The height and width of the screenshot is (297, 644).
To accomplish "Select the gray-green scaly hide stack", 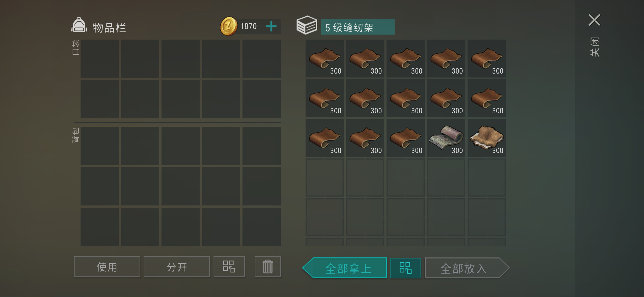I will [446, 138].
